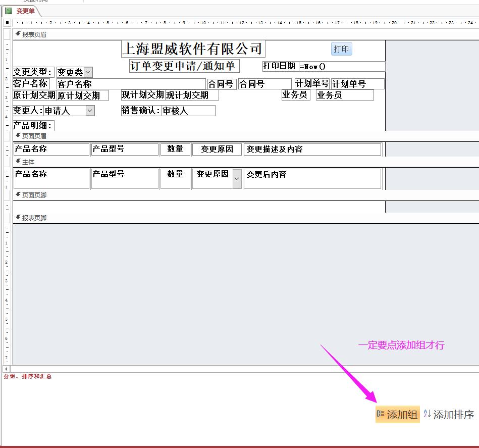Click the report selector square at ruler corner

(x=7, y=23)
